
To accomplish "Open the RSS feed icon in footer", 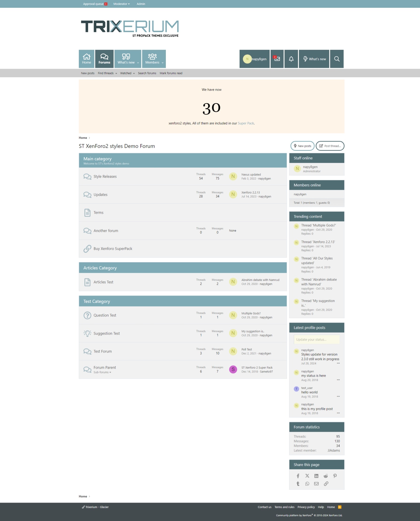I will 340,507.
